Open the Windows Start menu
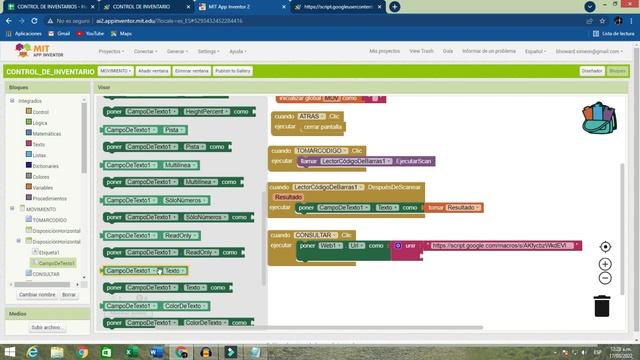 coord(9,352)
